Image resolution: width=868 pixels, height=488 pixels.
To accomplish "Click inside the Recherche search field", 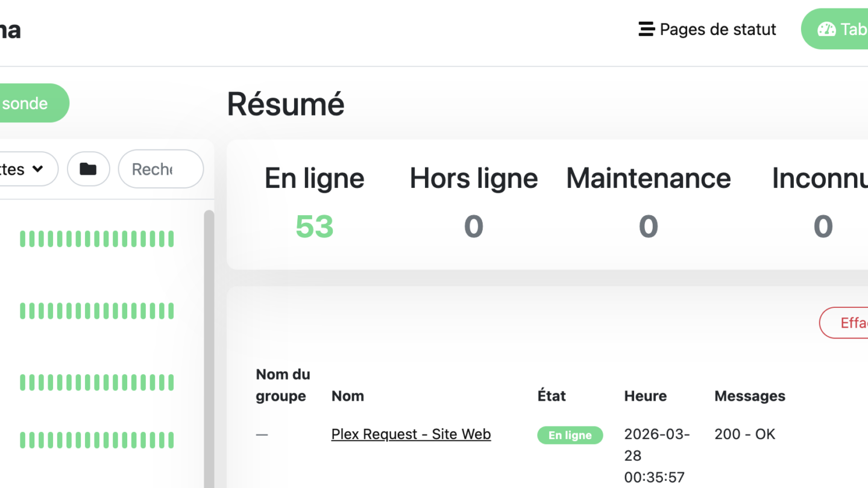I will (160, 169).
